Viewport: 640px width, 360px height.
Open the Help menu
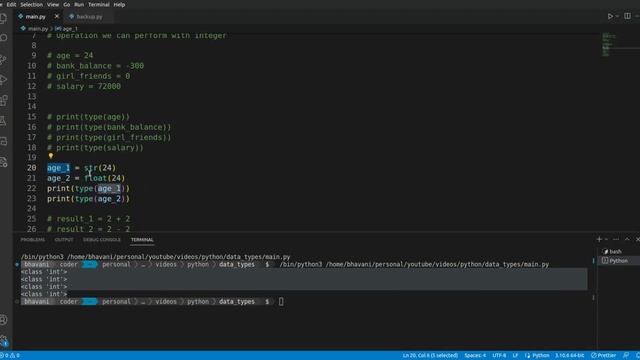point(119,4)
